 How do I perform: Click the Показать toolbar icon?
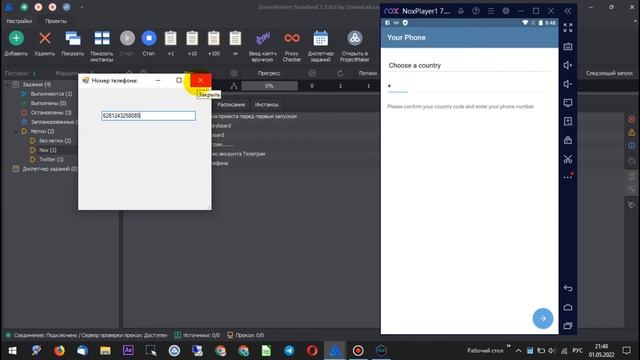tap(73, 38)
